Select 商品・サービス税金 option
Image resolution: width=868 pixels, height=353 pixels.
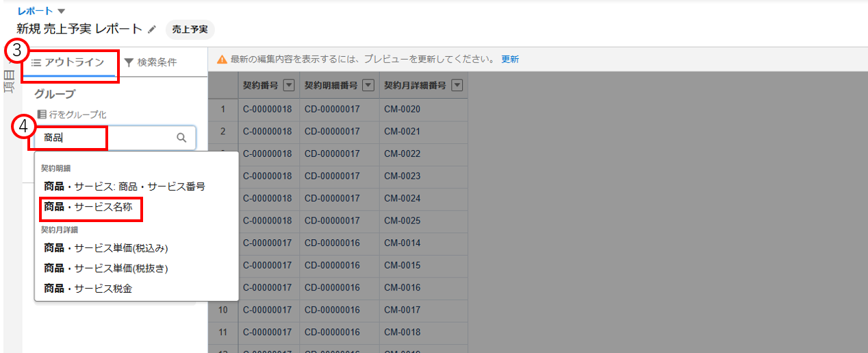[88, 289]
